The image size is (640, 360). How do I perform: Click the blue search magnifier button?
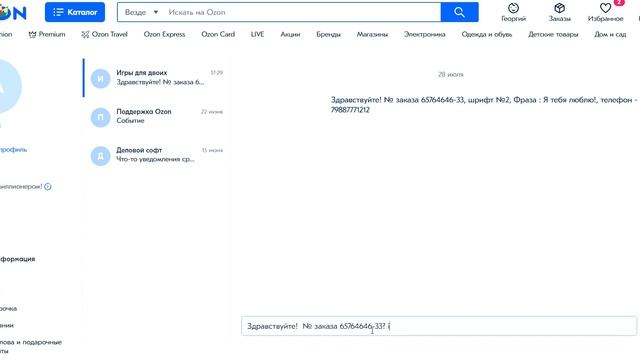(460, 12)
